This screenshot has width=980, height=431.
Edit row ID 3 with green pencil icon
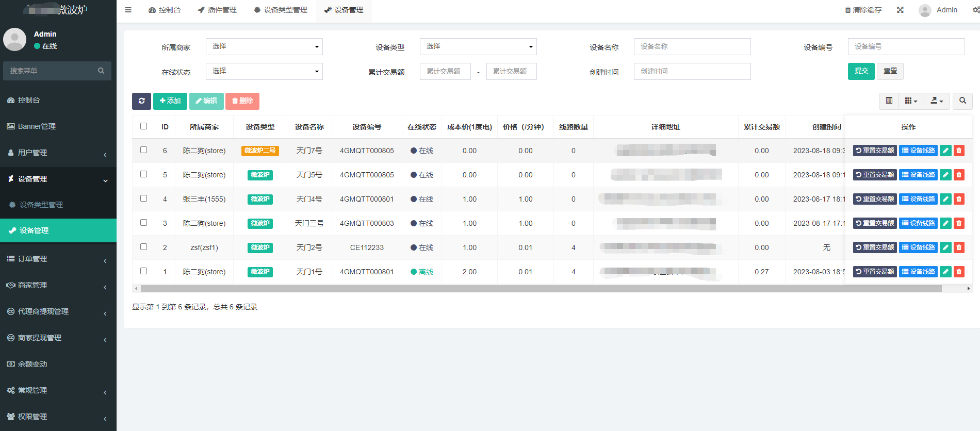(x=945, y=223)
